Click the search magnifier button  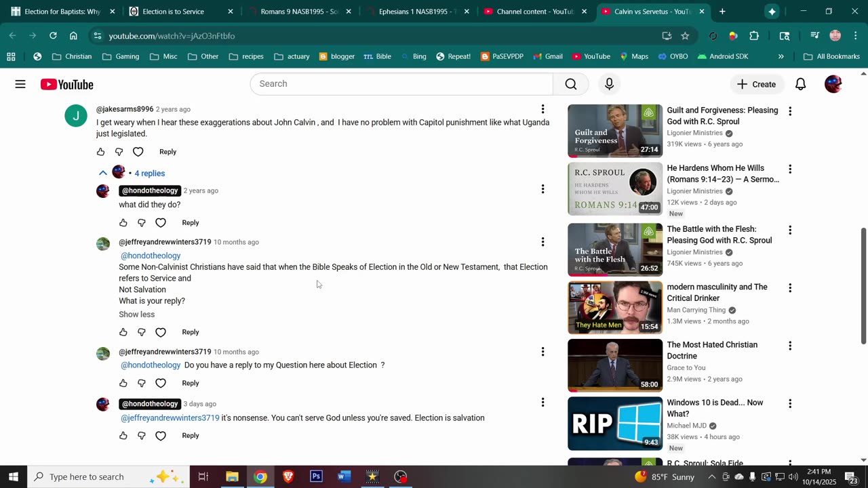(571, 84)
